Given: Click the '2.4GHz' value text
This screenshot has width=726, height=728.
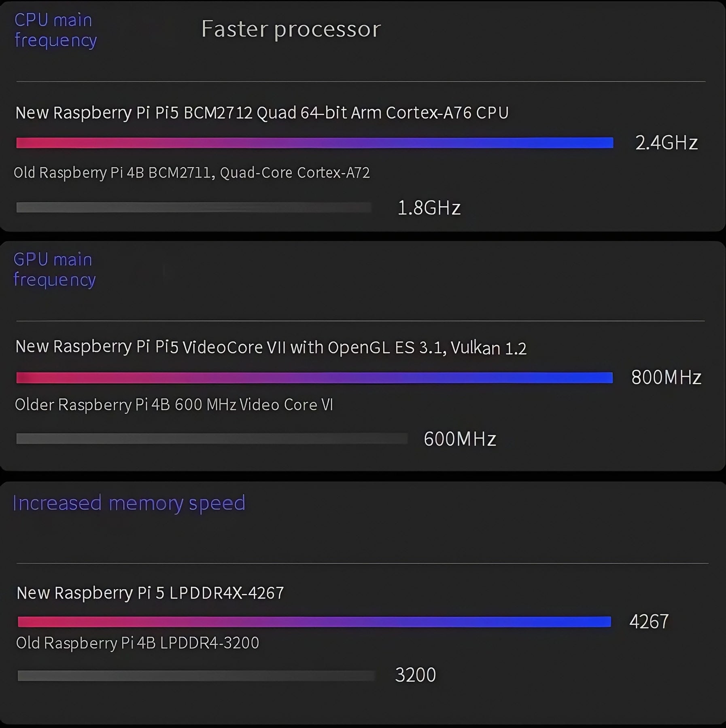Looking at the screenshot, I should 666,143.
